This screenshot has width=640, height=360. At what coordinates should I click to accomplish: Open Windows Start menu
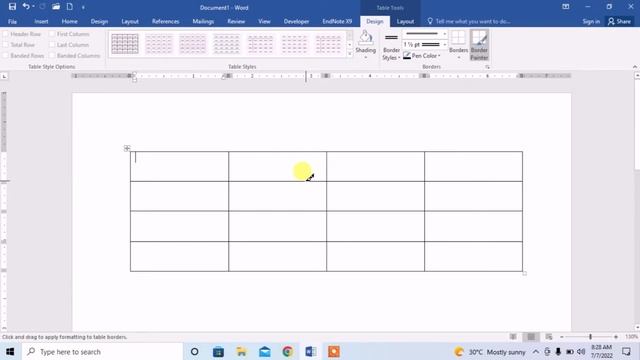tap(10, 351)
